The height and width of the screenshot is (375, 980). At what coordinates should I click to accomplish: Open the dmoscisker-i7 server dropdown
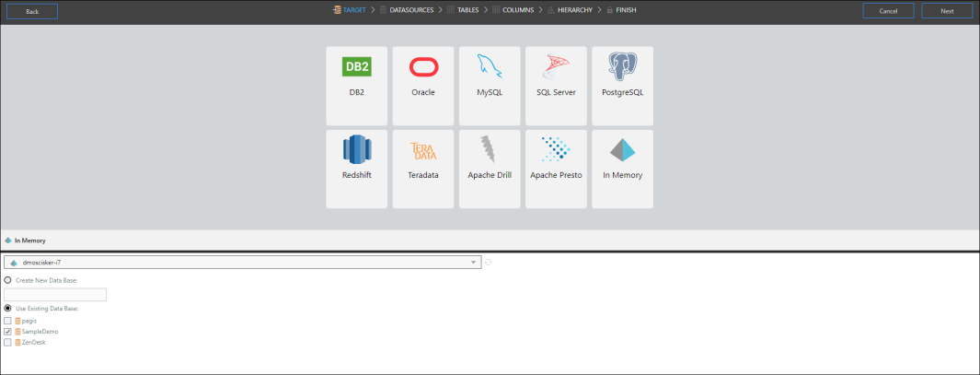tap(243, 263)
